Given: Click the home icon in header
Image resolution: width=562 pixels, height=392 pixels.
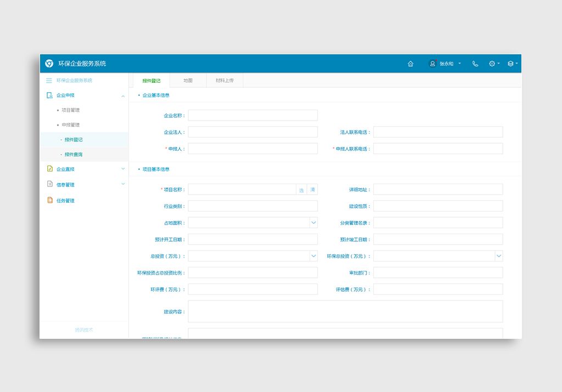Looking at the screenshot, I should 411,64.
